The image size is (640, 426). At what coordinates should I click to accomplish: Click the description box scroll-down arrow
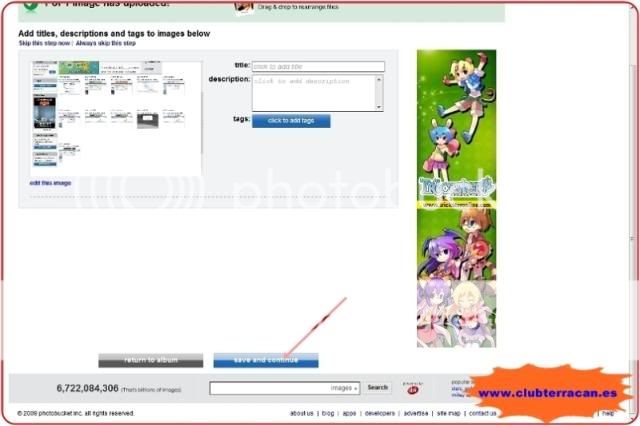pos(379,107)
